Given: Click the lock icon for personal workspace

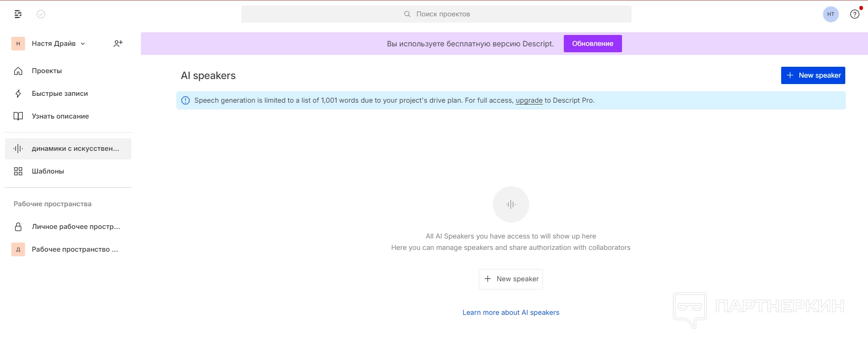Looking at the screenshot, I should 18,227.
